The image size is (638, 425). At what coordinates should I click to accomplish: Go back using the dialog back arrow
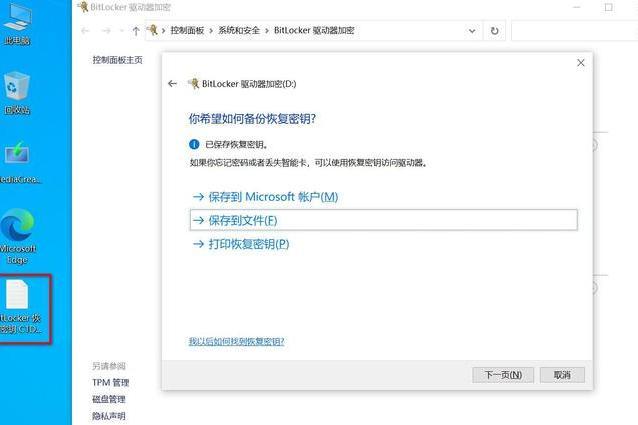coord(172,84)
